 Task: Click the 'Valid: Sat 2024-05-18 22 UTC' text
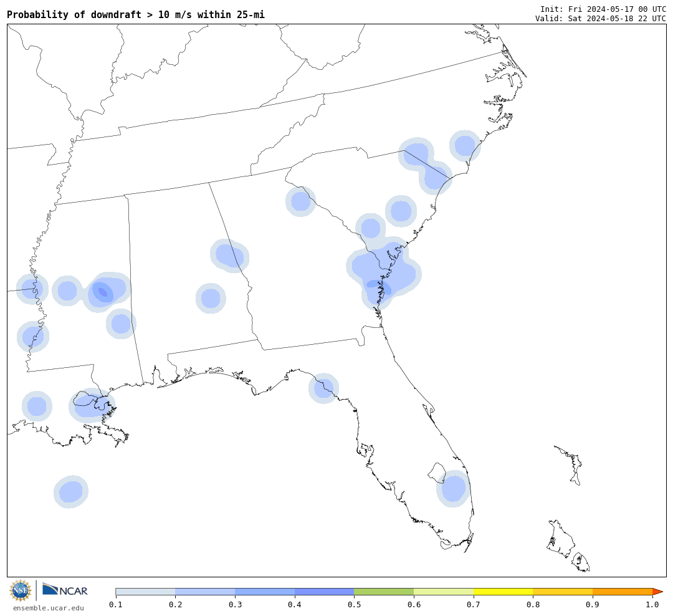pyautogui.click(x=601, y=19)
